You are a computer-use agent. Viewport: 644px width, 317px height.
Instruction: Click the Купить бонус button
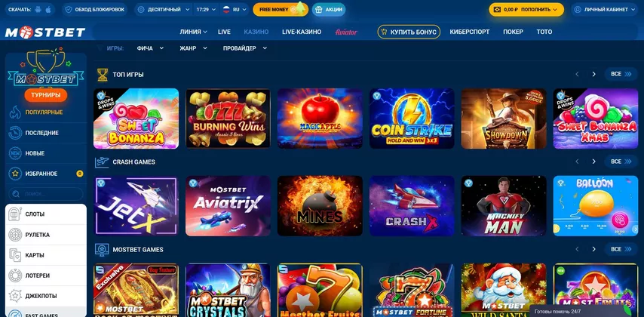tap(409, 32)
